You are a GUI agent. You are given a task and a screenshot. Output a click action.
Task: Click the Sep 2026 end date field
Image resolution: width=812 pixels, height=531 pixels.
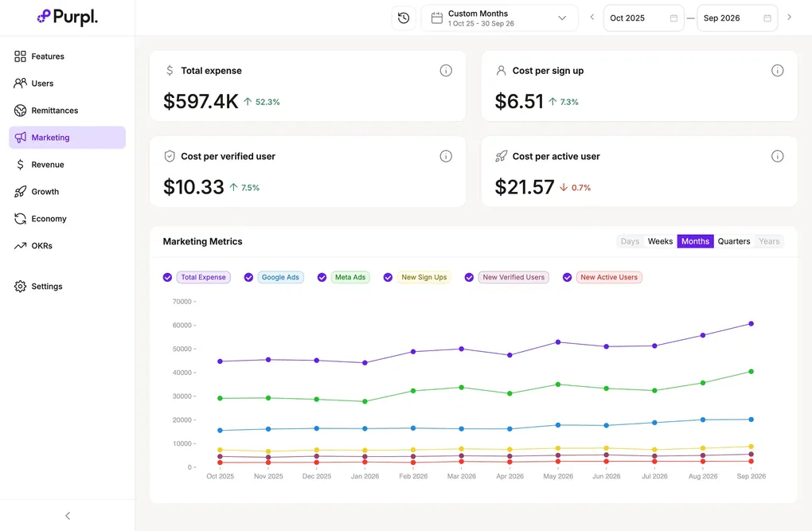coord(737,18)
